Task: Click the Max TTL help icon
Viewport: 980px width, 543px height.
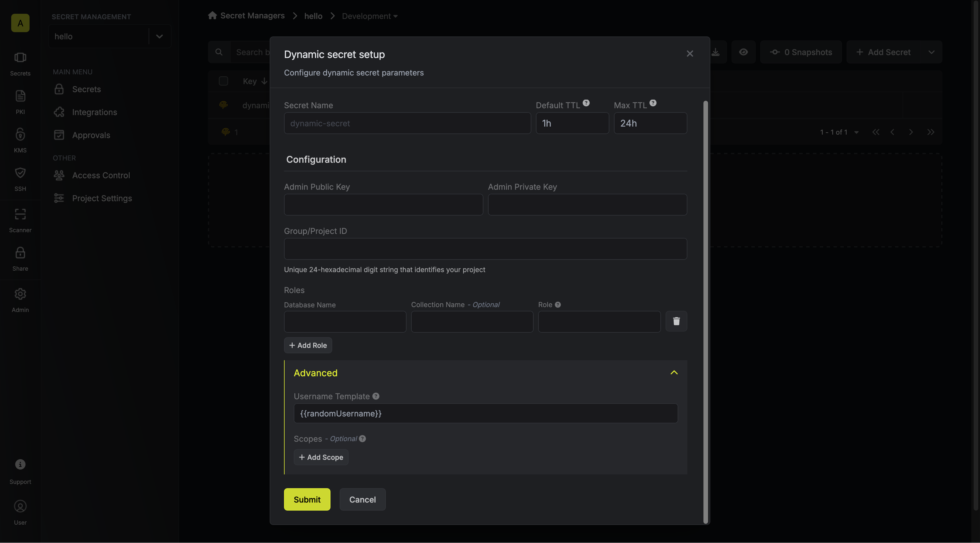Action: tap(653, 103)
